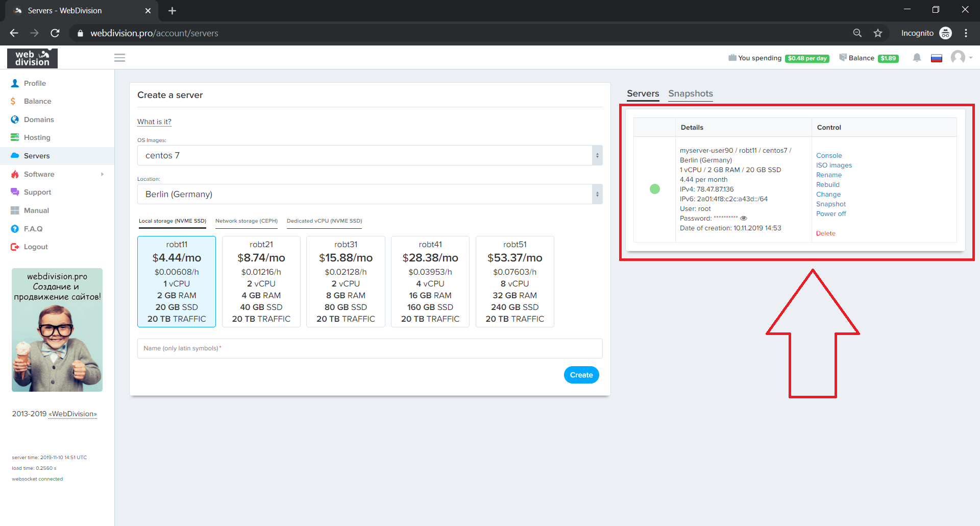Reload the page with browser refresh icon
Image resolution: width=980 pixels, height=526 pixels.
click(55, 33)
